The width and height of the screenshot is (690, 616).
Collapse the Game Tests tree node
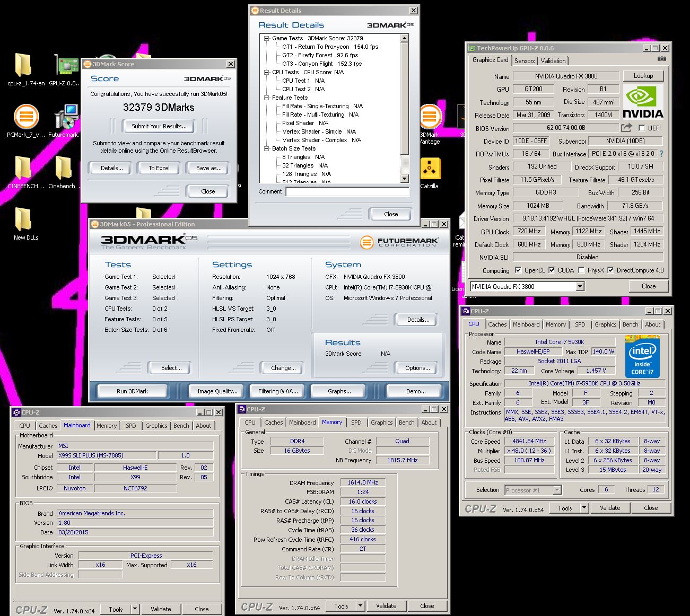pyautogui.click(x=267, y=38)
